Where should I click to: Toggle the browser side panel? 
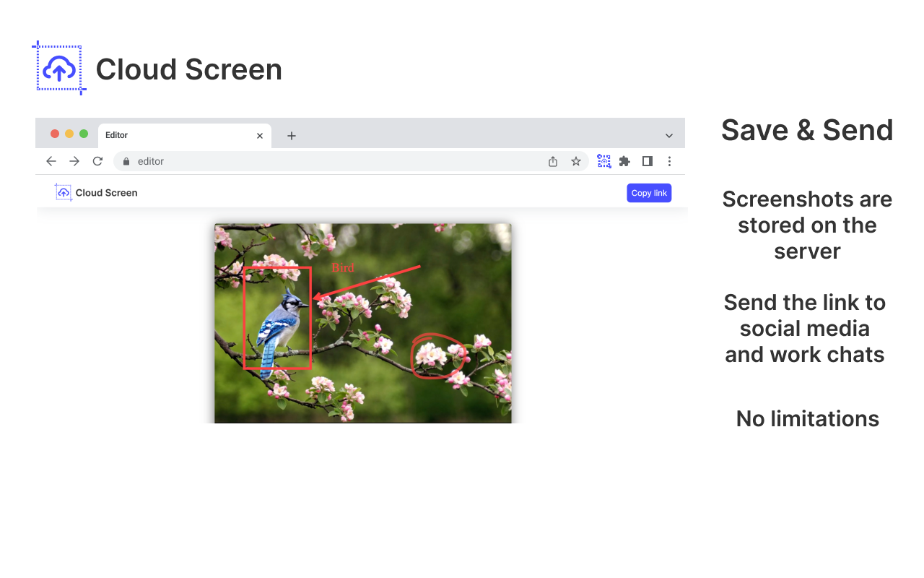[648, 161]
